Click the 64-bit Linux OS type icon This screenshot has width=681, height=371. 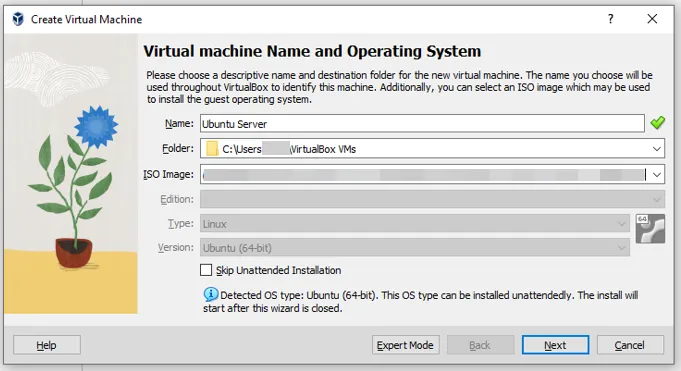point(650,229)
